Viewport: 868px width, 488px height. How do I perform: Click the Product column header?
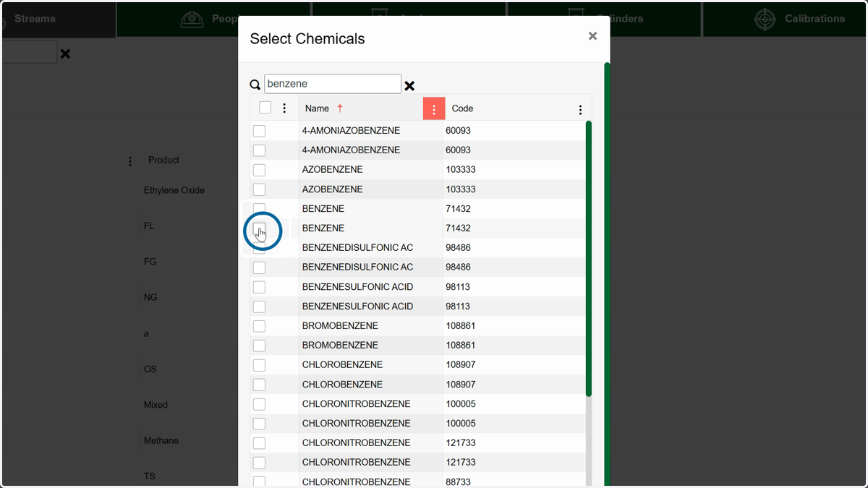pyautogui.click(x=163, y=160)
